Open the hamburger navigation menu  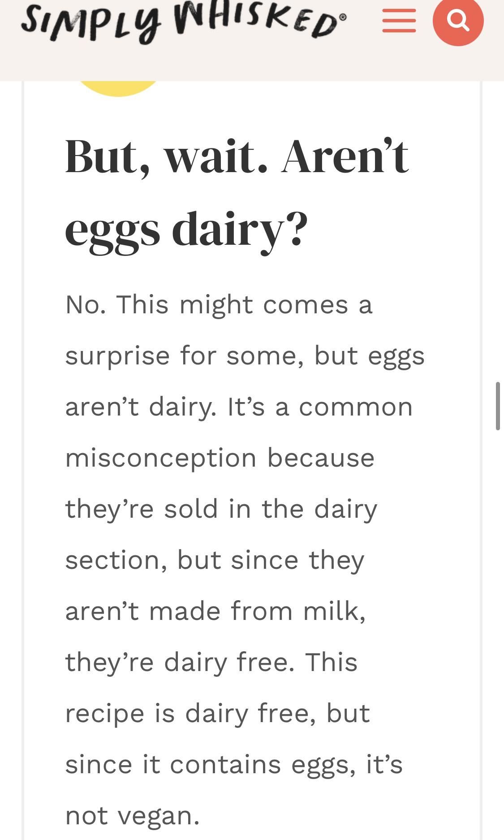point(399,21)
